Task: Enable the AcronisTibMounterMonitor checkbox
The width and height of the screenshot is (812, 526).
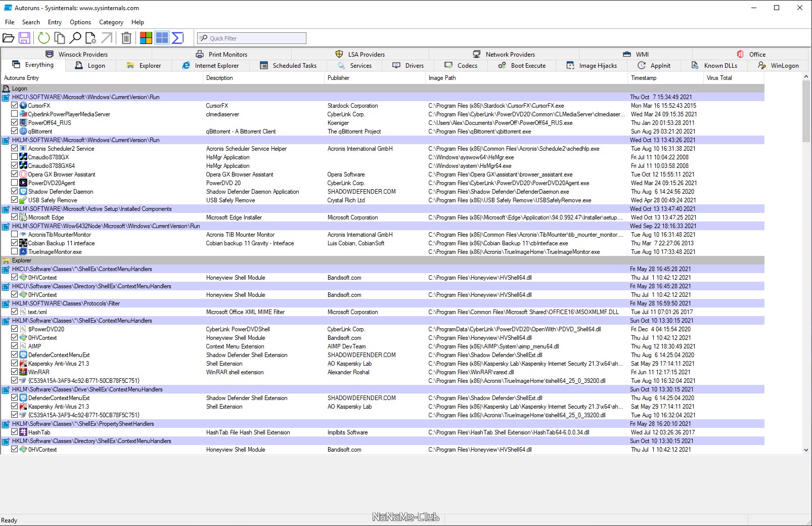Action: coord(15,235)
